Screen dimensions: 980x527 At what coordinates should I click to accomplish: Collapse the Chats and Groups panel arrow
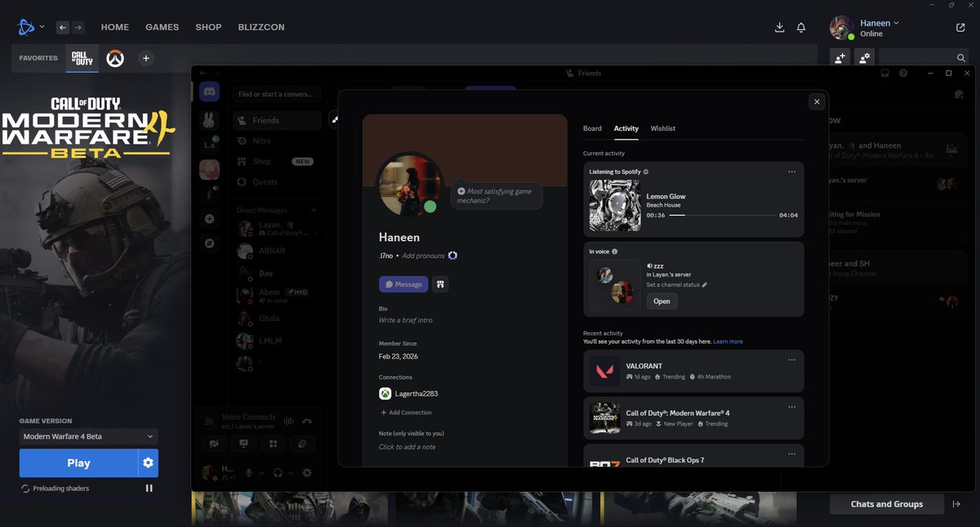click(956, 504)
